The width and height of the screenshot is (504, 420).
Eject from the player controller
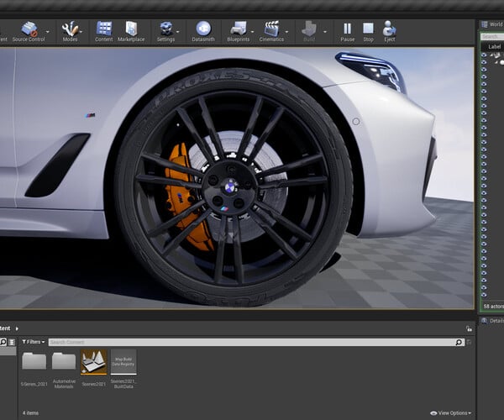tap(389, 31)
